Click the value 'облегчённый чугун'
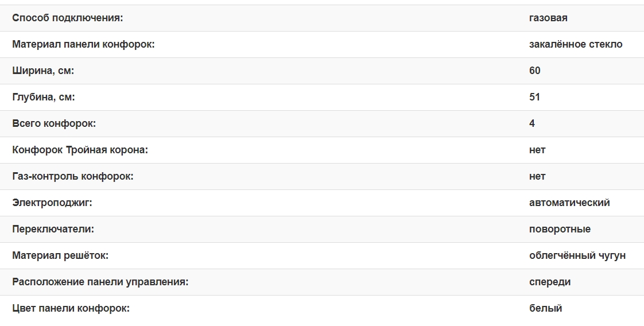The width and height of the screenshot is (644, 326). point(577,255)
